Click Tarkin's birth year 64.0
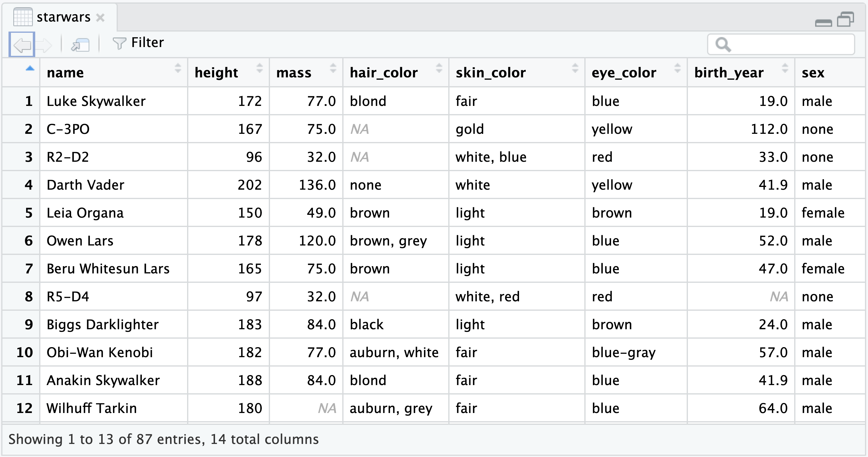The image size is (868, 457). pyautogui.click(x=773, y=408)
